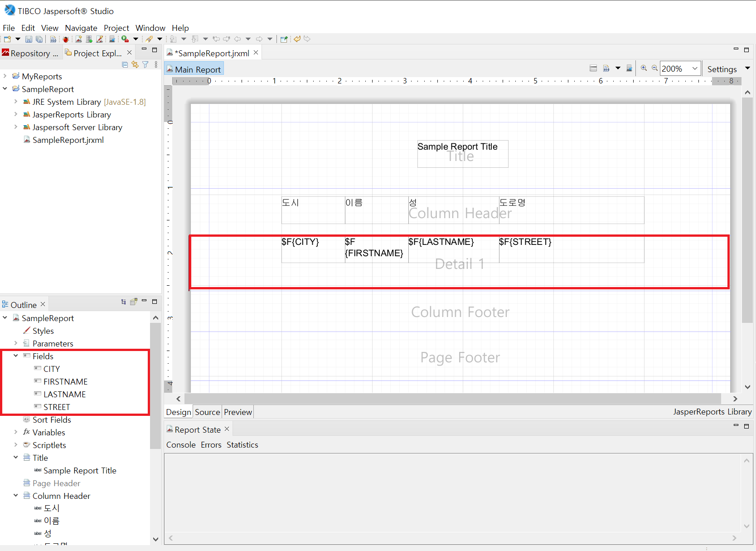Open Run external tool dropdown arrow
This screenshot has height=551, width=756.
click(136, 39)
